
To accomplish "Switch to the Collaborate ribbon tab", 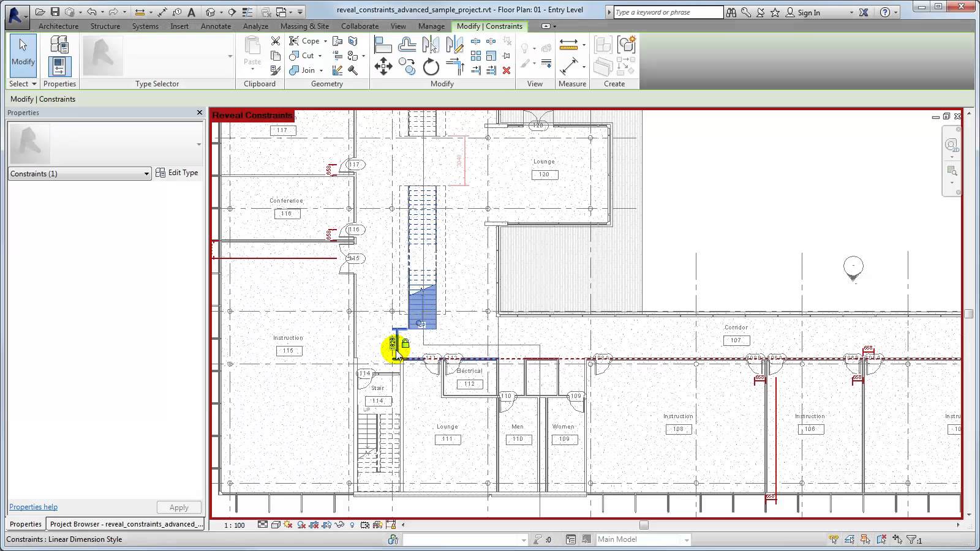I will (360, 26).
